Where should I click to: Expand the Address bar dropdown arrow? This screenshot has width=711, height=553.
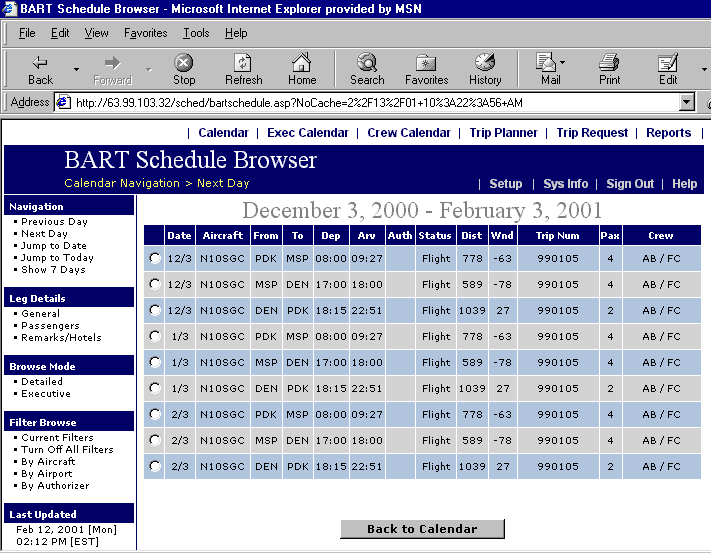pyautogui.click(x=686, y=102)
